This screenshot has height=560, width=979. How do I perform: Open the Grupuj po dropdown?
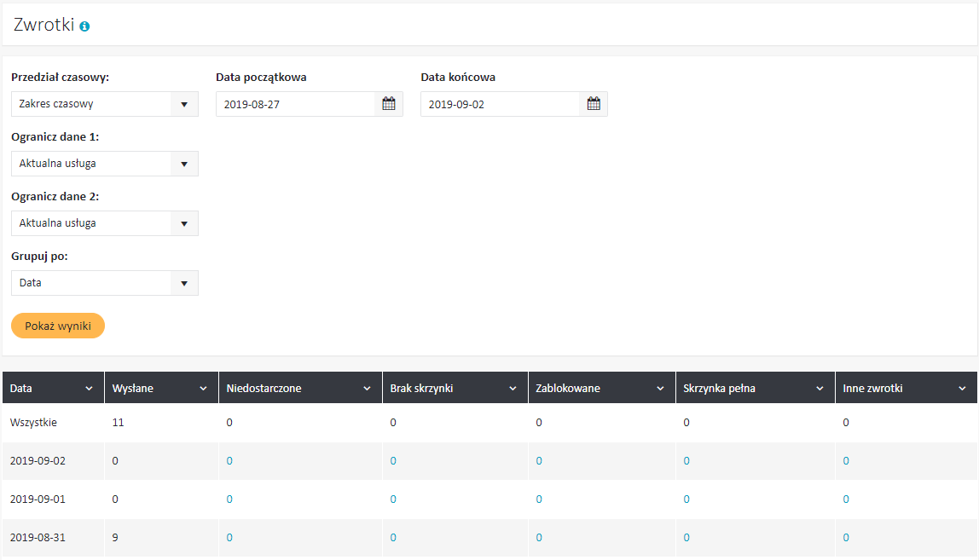[x=184, y=283]
